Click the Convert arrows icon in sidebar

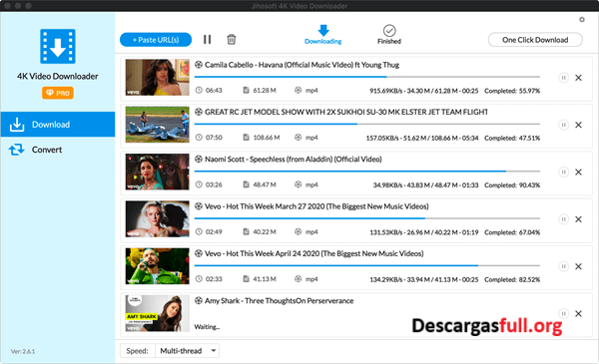click(x=17, y=150)
